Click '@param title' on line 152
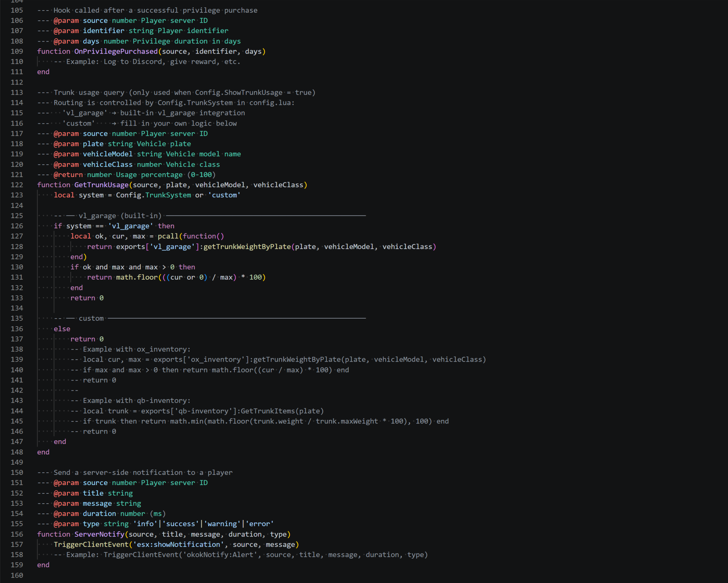 point(78,493)
